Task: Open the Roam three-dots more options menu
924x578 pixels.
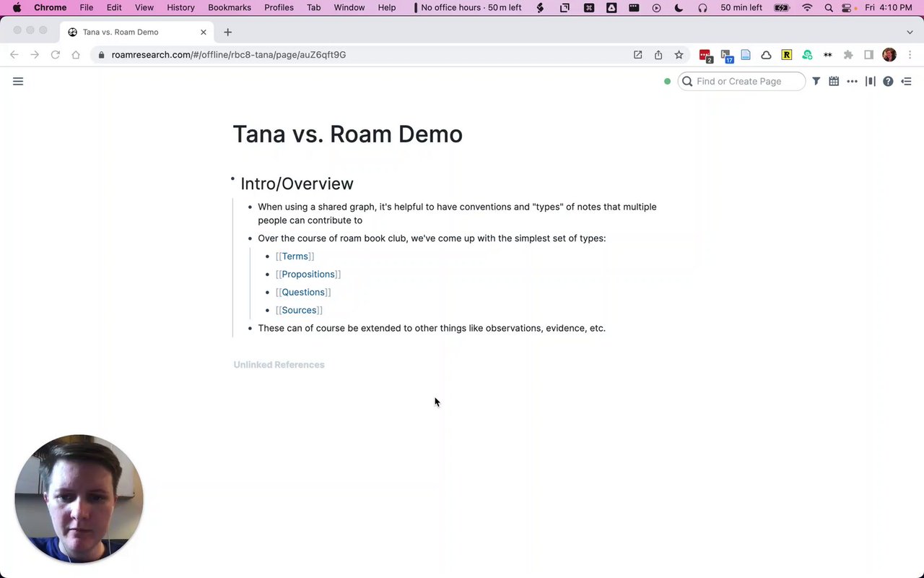Action: tap(852, 82)
